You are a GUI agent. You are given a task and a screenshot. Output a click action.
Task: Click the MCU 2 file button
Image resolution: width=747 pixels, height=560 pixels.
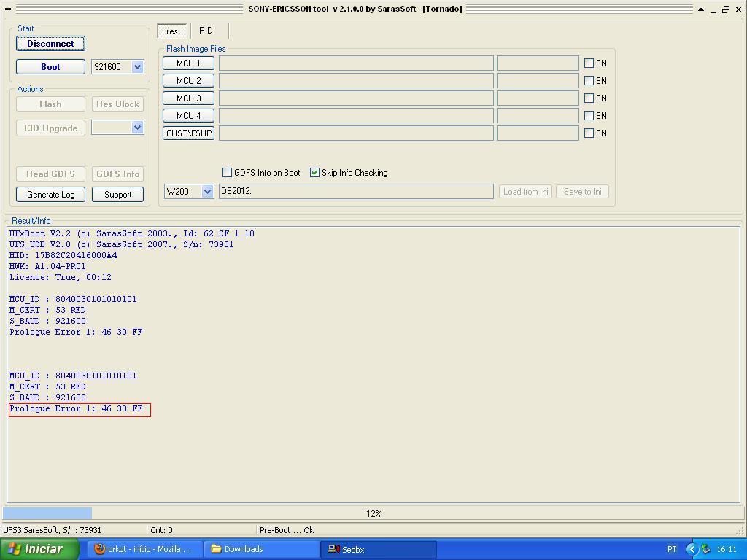click(189, 80)
